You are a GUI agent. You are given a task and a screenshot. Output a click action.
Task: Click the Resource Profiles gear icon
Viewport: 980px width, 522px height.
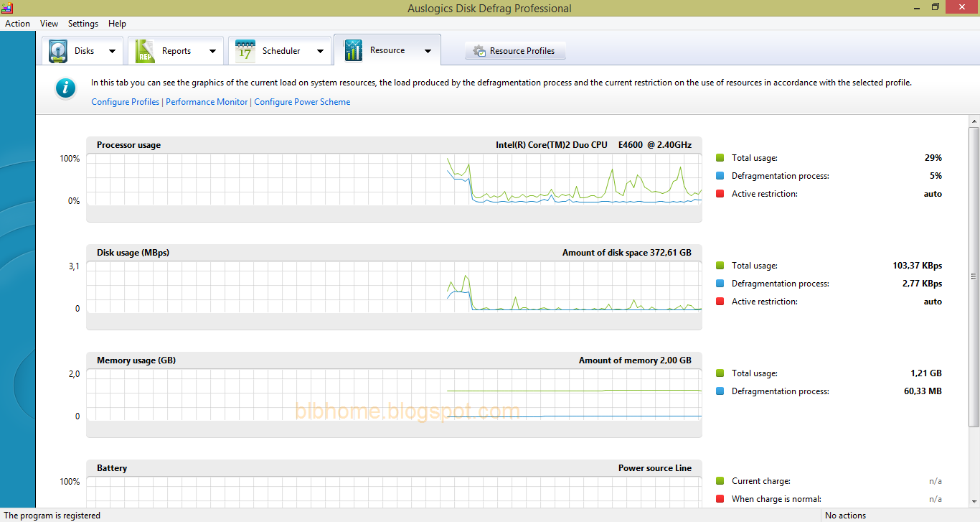(477, 50)
